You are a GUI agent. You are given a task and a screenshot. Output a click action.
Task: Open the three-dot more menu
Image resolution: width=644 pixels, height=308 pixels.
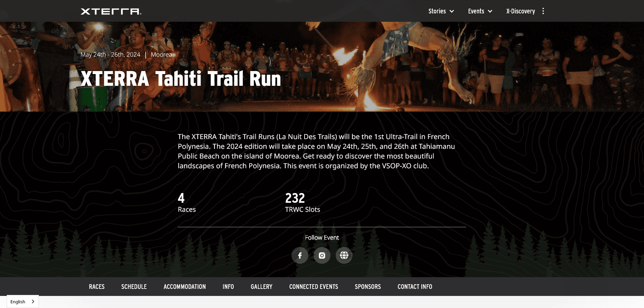click(543, 11)
